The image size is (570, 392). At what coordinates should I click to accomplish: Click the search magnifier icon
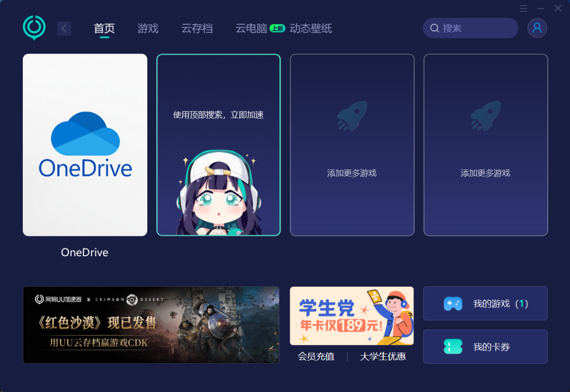434,28
